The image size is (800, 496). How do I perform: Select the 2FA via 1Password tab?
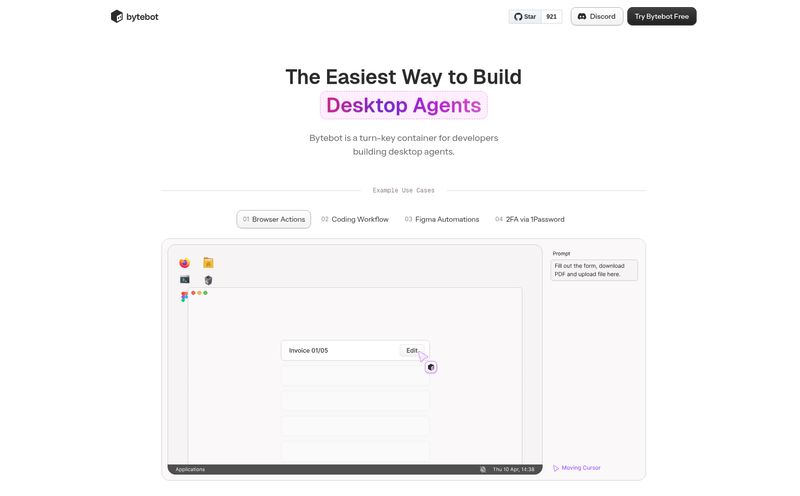(530, 219)
